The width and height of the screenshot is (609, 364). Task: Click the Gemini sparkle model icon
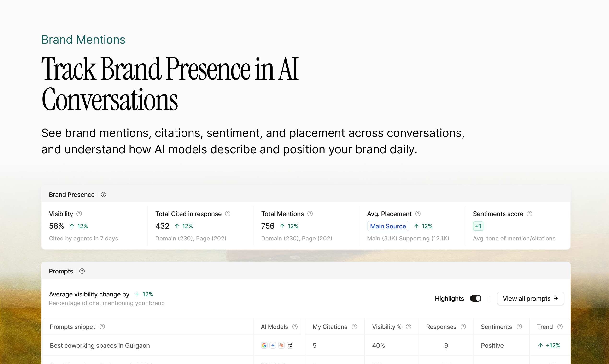click(273, 345)
